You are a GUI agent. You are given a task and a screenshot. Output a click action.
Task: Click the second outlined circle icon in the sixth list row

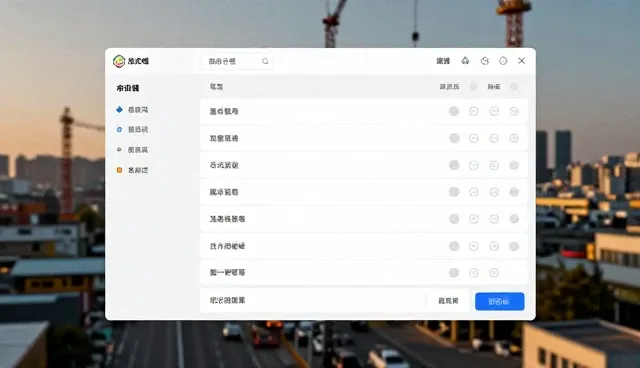pos(494,246)
